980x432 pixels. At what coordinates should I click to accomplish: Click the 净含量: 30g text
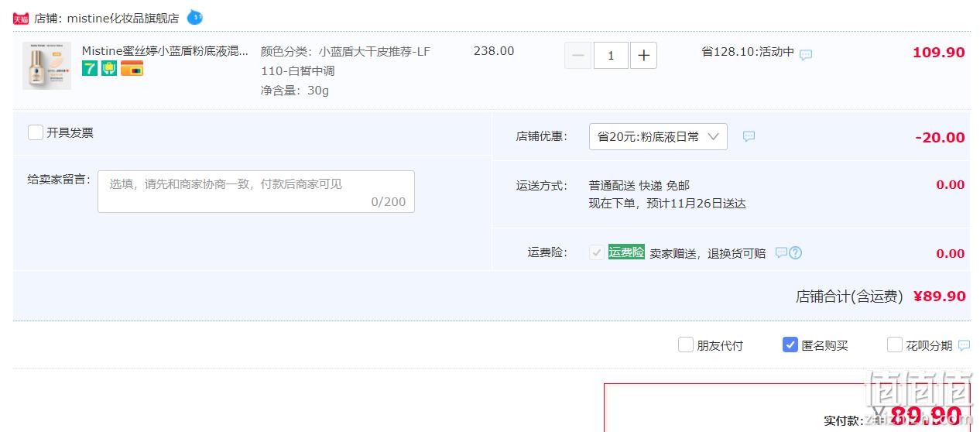click(295, 91)
